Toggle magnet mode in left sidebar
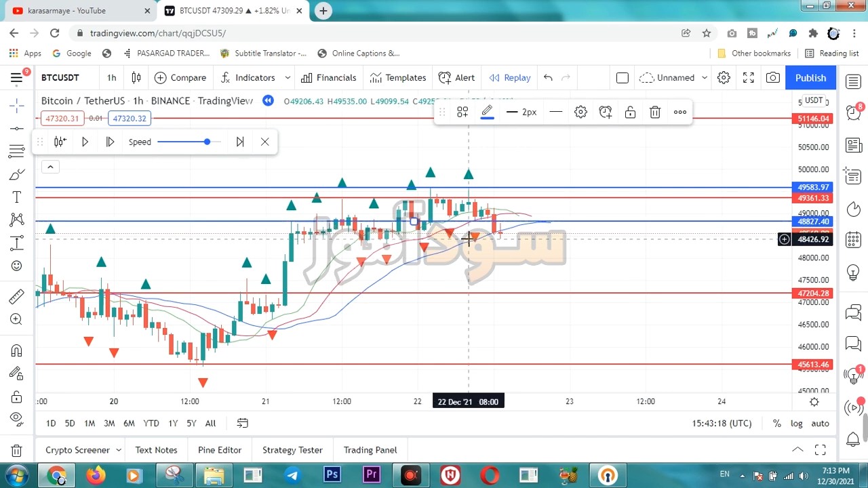 click(x=17, y=350)
